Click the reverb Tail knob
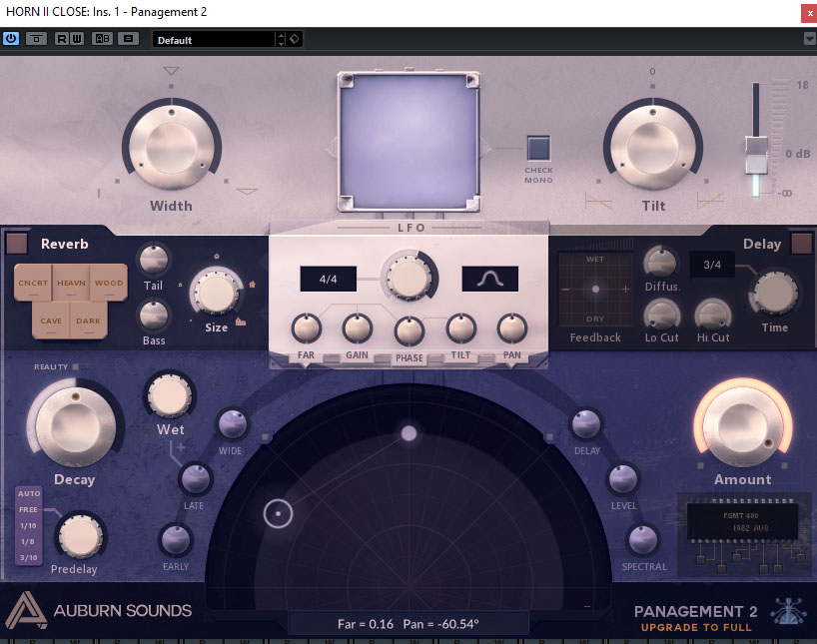Image resolution: width=817 pixels, height=644 pixels. point(154,260)
